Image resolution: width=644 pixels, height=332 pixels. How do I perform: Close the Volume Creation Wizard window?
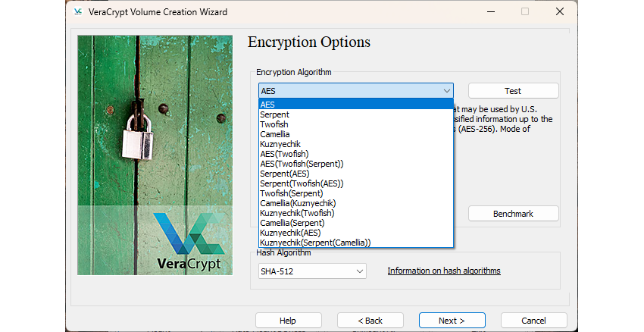tap(559, 11)
